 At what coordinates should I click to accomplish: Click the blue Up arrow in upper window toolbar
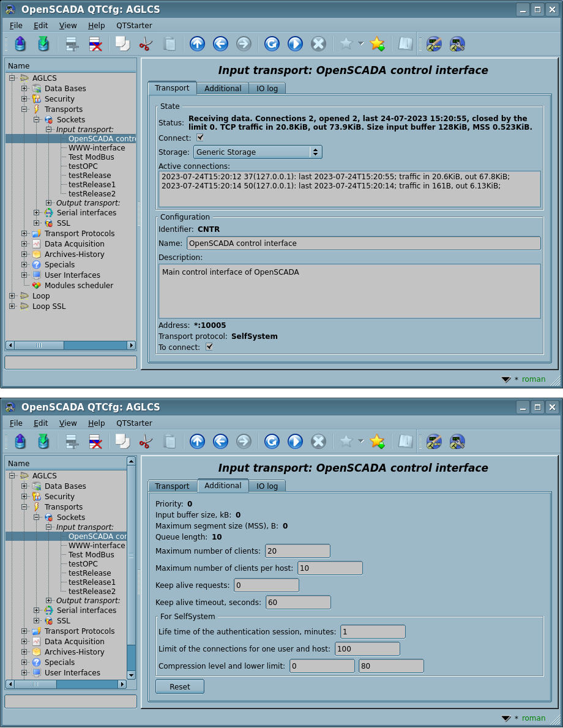[x=197, y=44]
